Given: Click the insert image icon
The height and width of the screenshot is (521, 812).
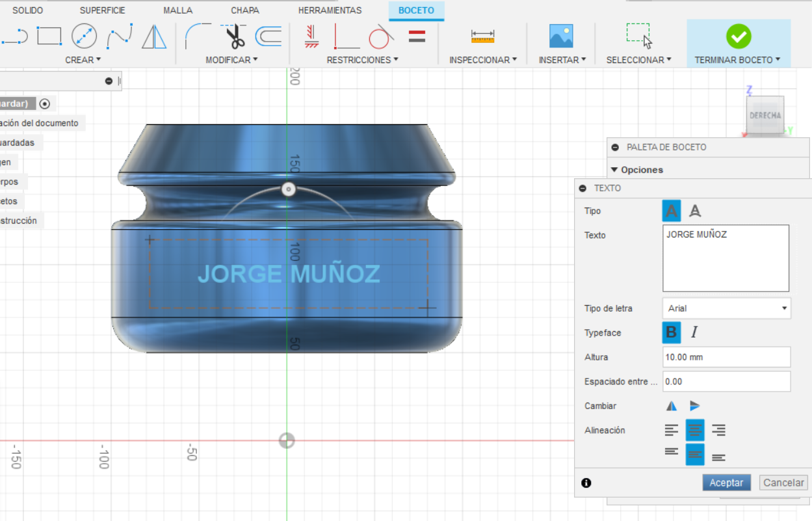Looking at the screenshot, I should coord(561,36).
